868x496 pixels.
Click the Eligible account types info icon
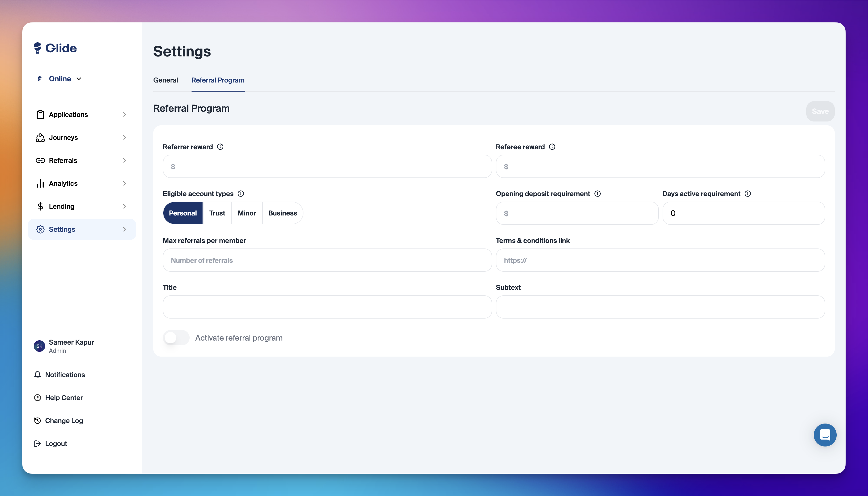point(241,194)
